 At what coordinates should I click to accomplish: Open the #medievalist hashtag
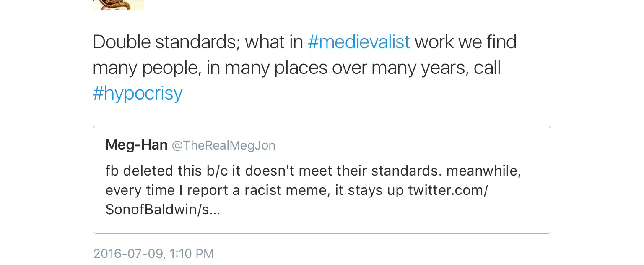pyautogui.click(x=358, y=42)
